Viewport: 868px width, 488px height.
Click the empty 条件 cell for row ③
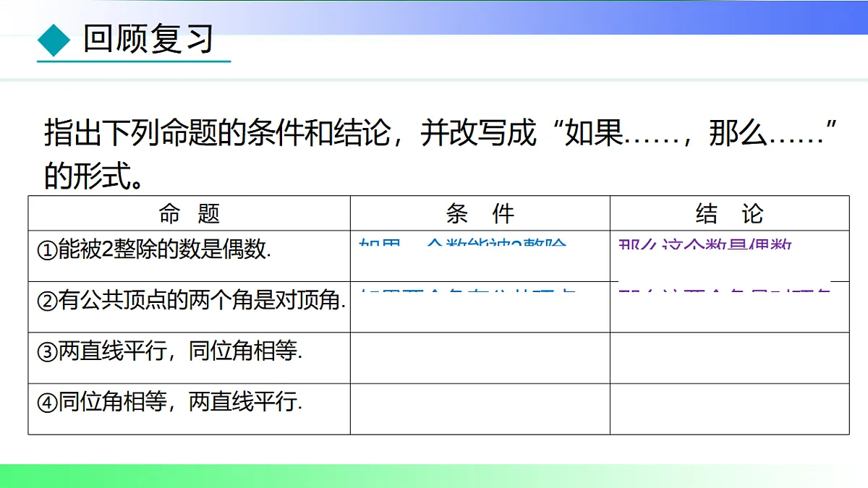point(480,358)
